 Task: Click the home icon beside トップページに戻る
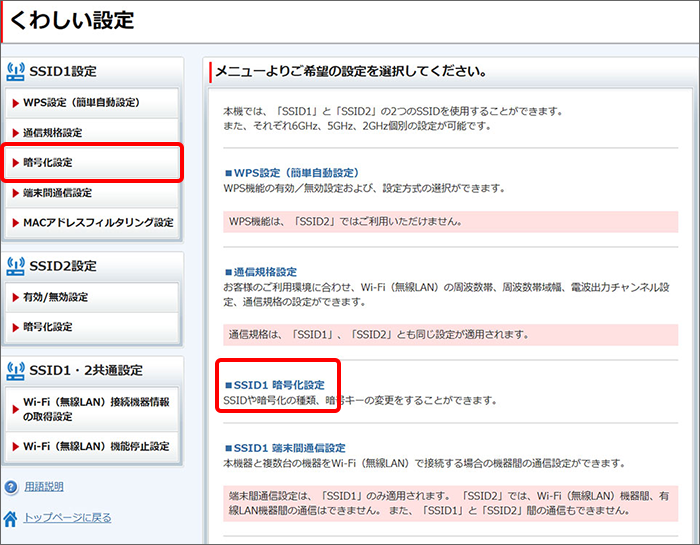pos(10,519)
